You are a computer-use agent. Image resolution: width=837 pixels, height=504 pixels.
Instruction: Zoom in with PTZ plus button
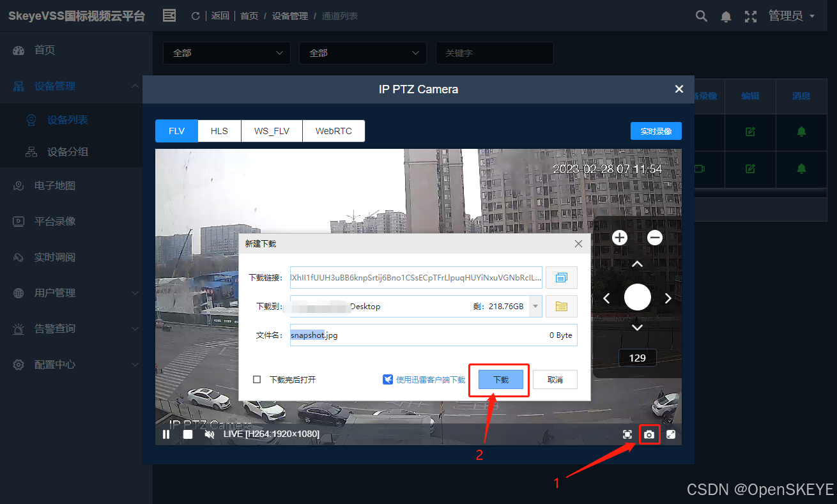pyautogui.click(x=620, y=238)
